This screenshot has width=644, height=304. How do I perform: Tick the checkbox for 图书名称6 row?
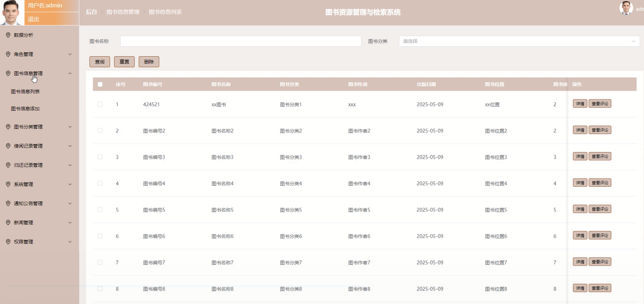(x=100, y=236)
